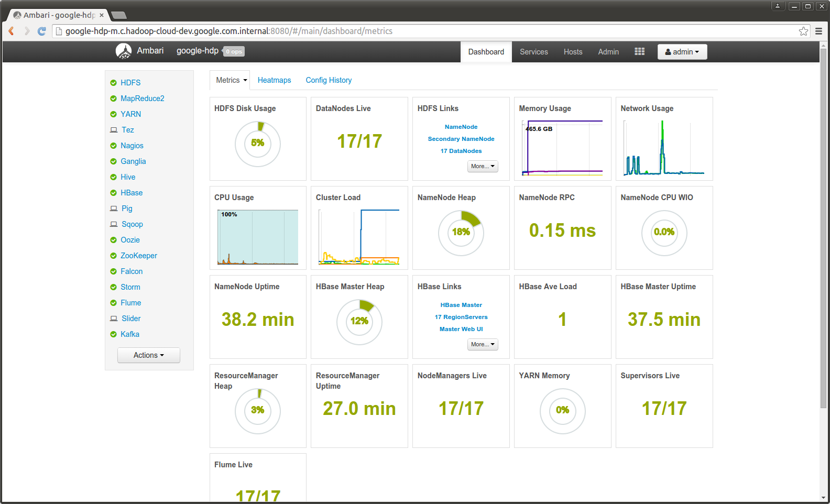Bookmark the page with the star icon

click(x=803, y=31)
